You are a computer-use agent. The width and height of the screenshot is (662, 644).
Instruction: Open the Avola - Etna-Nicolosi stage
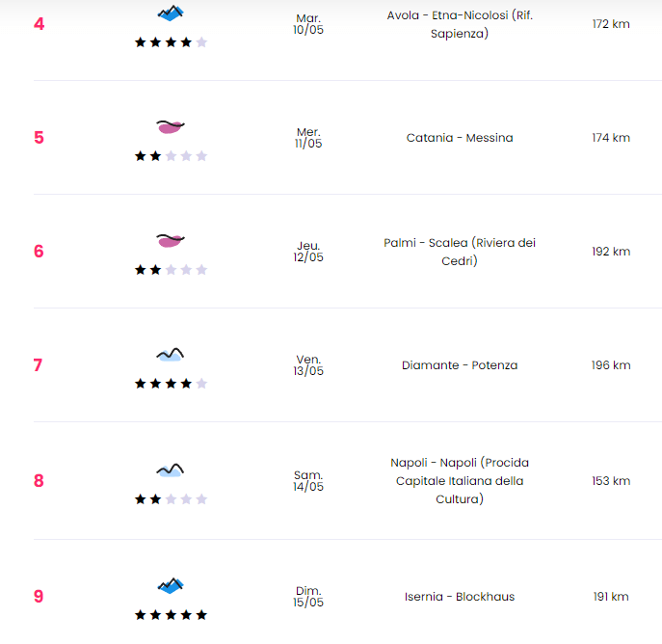pos(459,24)
